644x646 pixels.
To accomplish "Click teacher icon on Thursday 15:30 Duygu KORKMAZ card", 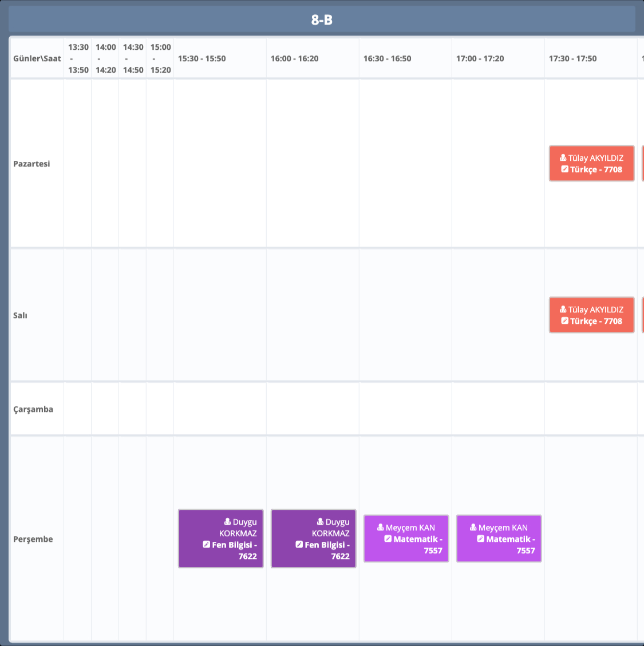I will pos(228,522).
